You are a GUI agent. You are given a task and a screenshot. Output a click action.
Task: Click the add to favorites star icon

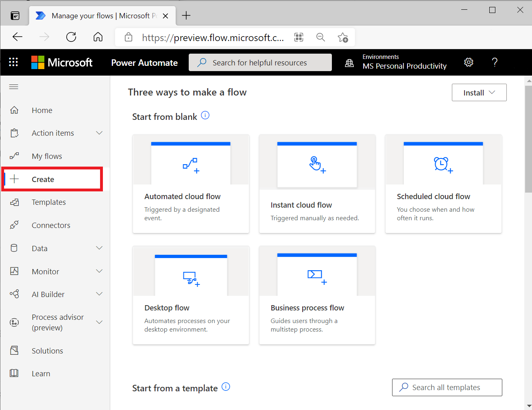coord(343,37)
